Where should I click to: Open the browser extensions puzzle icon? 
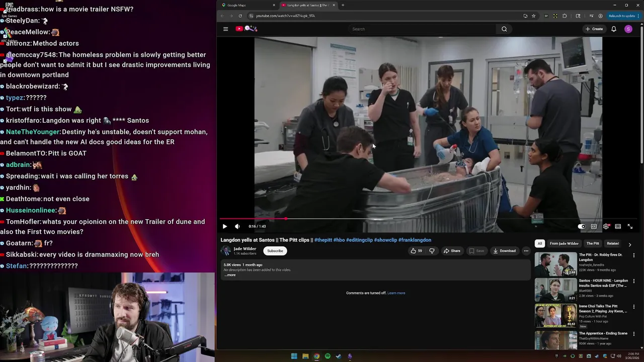tap(565, 16)
